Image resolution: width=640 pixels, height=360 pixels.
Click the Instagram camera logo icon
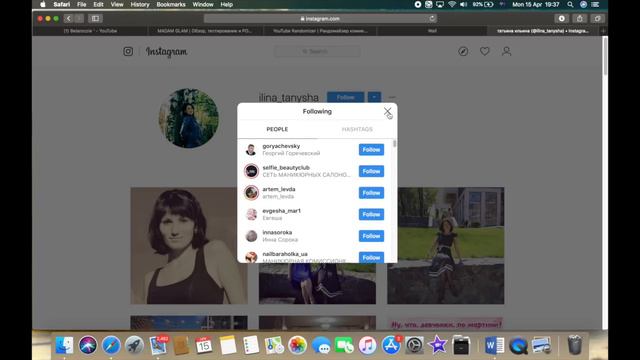click(128, 51)
